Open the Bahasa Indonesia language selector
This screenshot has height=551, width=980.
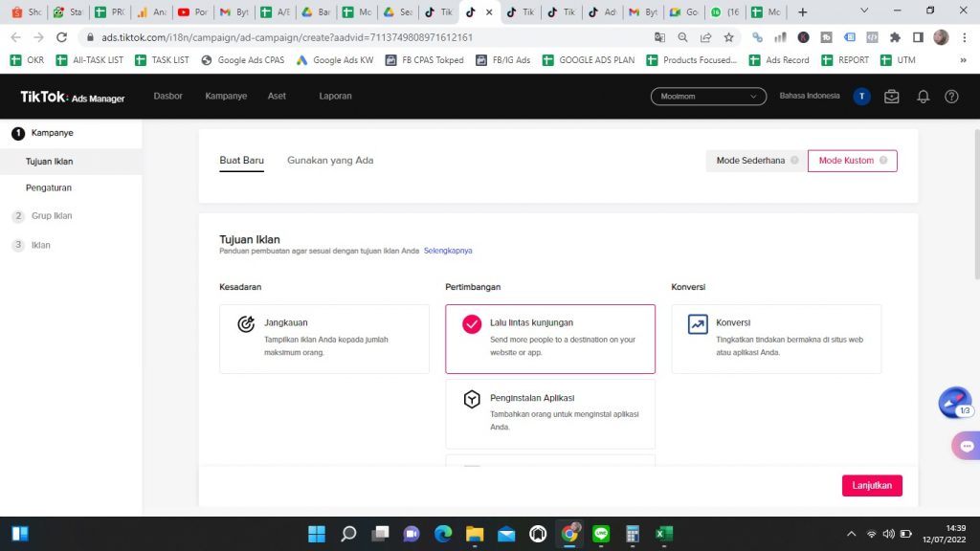point(810,96)
